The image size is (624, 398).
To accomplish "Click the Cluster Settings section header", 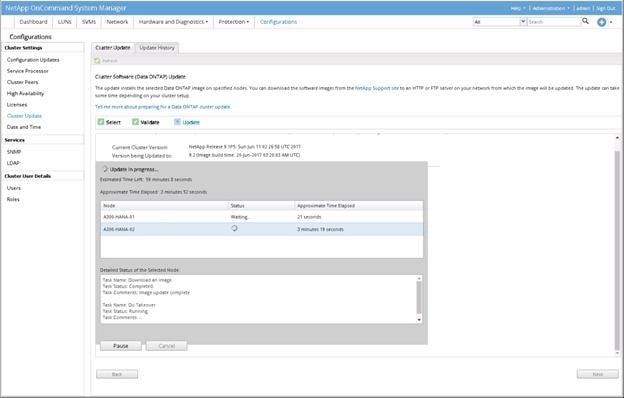I will [x=43, y=48].
